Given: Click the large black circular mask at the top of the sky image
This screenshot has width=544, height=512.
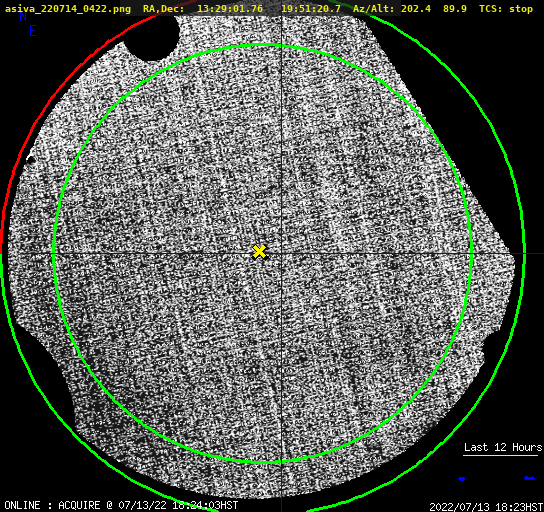Looking at the screenshot, I should click(152, 37).
